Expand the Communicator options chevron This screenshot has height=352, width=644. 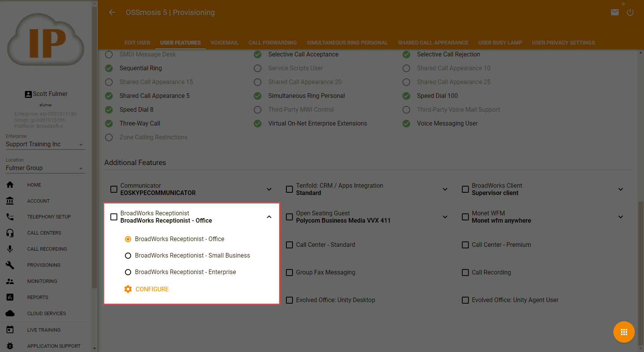(269, 189)
